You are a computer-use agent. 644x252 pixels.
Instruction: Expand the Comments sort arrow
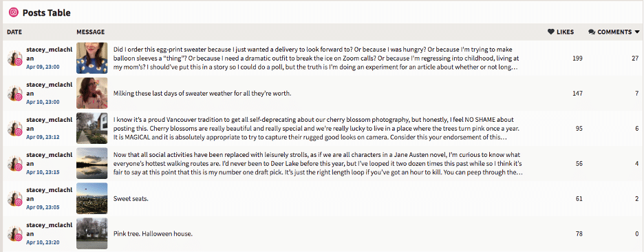[x=637, y=32]
